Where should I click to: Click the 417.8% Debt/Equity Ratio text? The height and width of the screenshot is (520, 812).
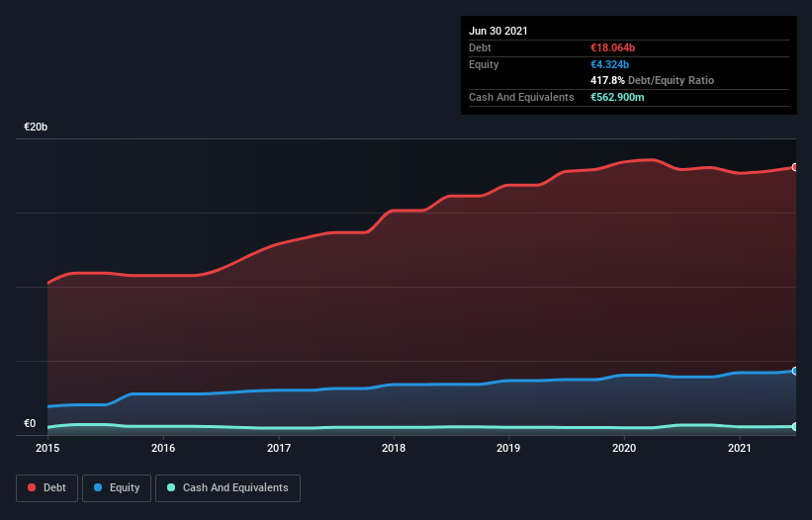point(652,80)
